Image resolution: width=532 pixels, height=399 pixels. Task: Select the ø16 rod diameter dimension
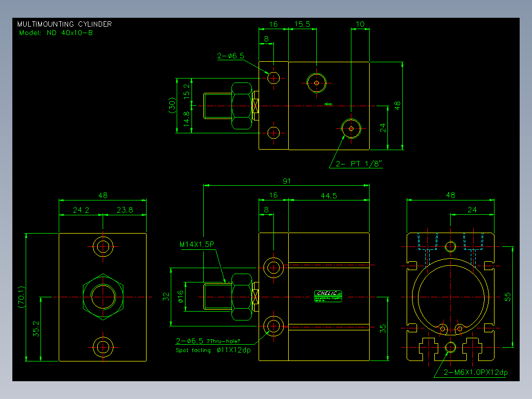pyautogui.click(x=181, y=296)
